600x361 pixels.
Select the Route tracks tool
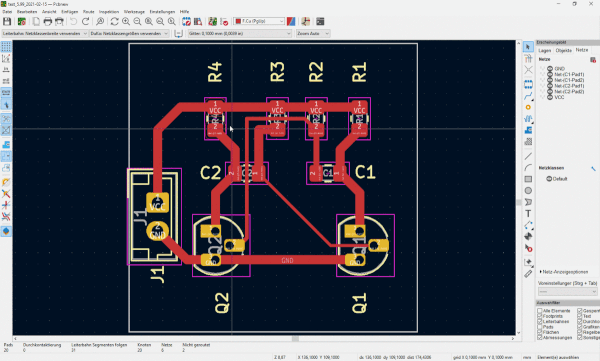tap(528, 96)
